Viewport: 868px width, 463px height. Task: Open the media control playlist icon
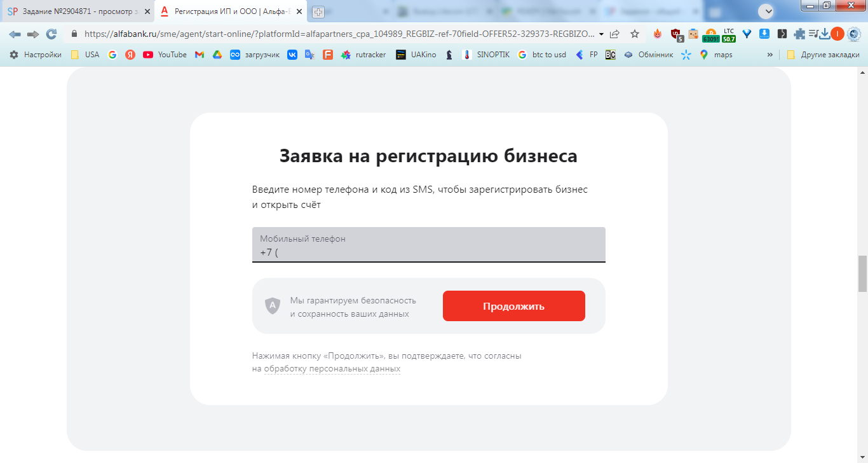click(x=814, y=34)
